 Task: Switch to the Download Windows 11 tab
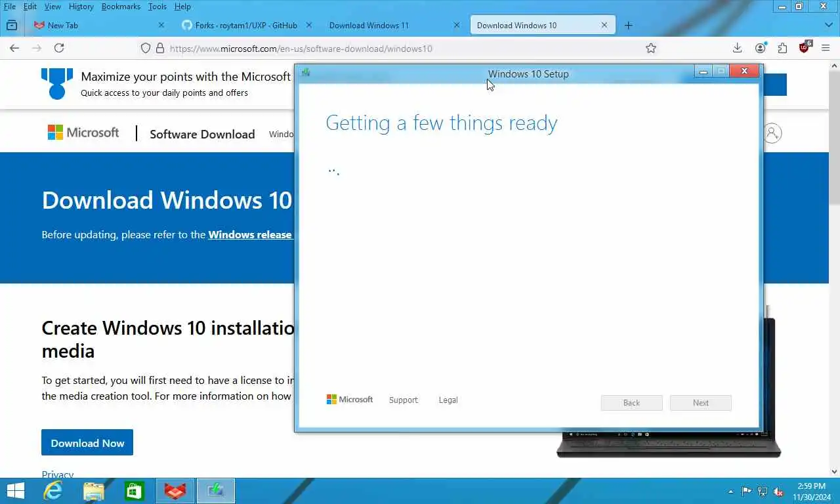(392, 26)
